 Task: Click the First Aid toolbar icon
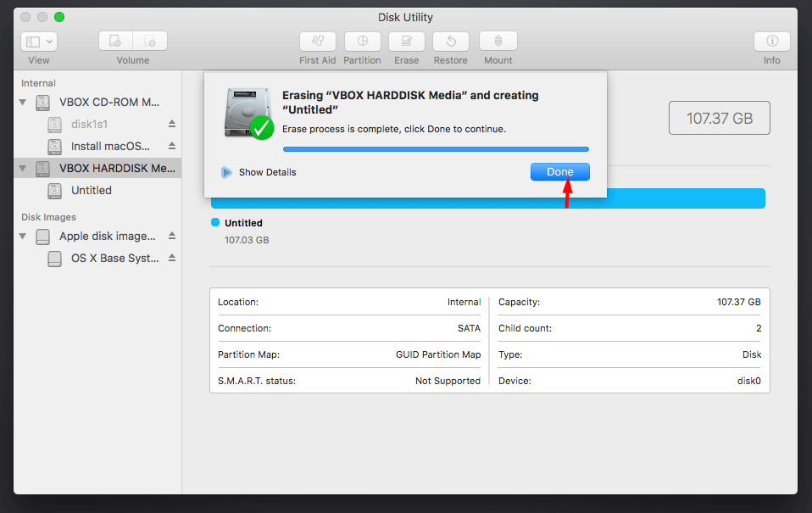coord(318,42)
